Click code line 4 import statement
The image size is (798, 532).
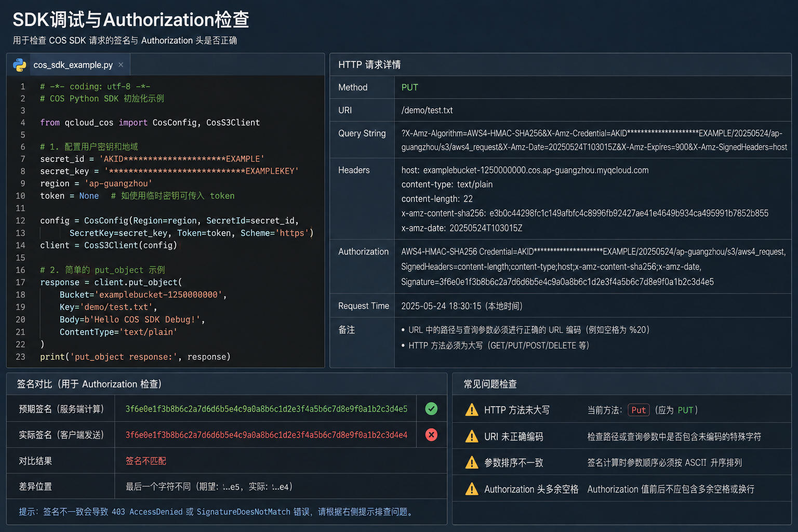pyautogui.click(x=150, y=123)
